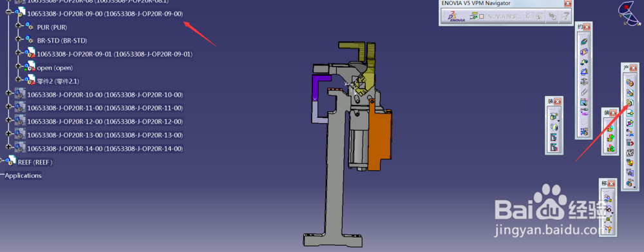Click the existing component with positioning icon

pyautogui.click(x=630, y=123)
